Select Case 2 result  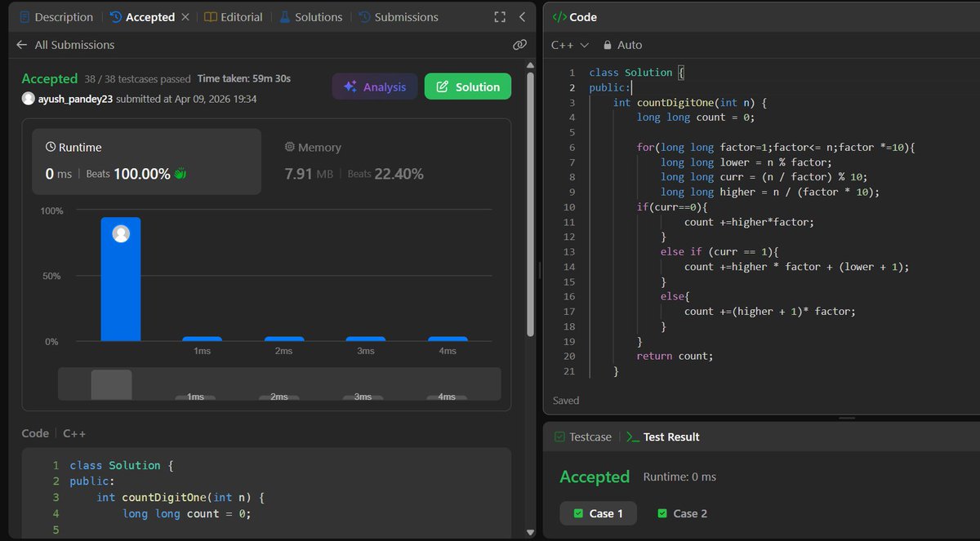click(x=682, y=513)
